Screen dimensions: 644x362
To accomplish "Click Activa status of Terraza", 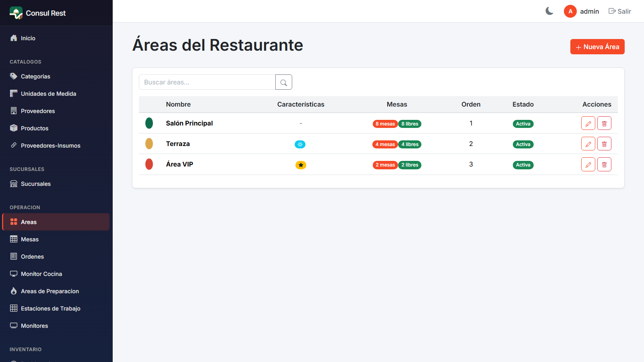I will pos(523,144).
